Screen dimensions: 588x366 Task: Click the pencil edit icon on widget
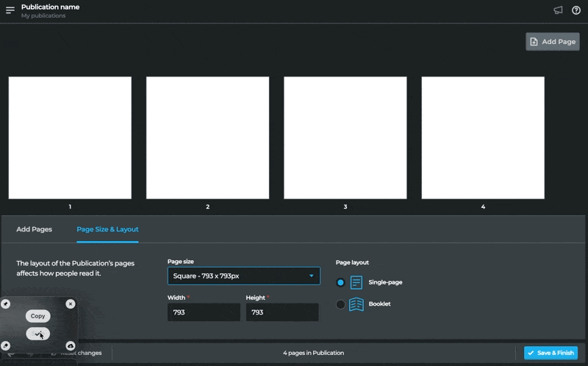click(6, 345)
